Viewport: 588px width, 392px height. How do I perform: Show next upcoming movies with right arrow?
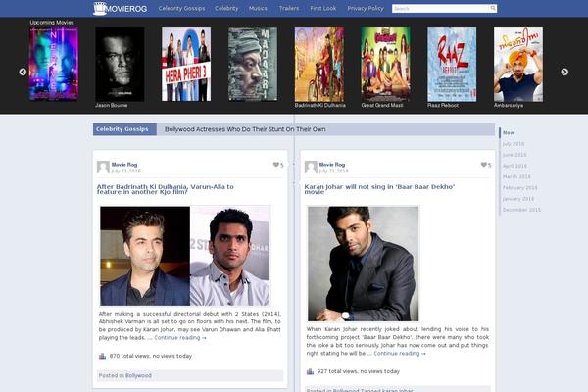(x=564, y=72)
